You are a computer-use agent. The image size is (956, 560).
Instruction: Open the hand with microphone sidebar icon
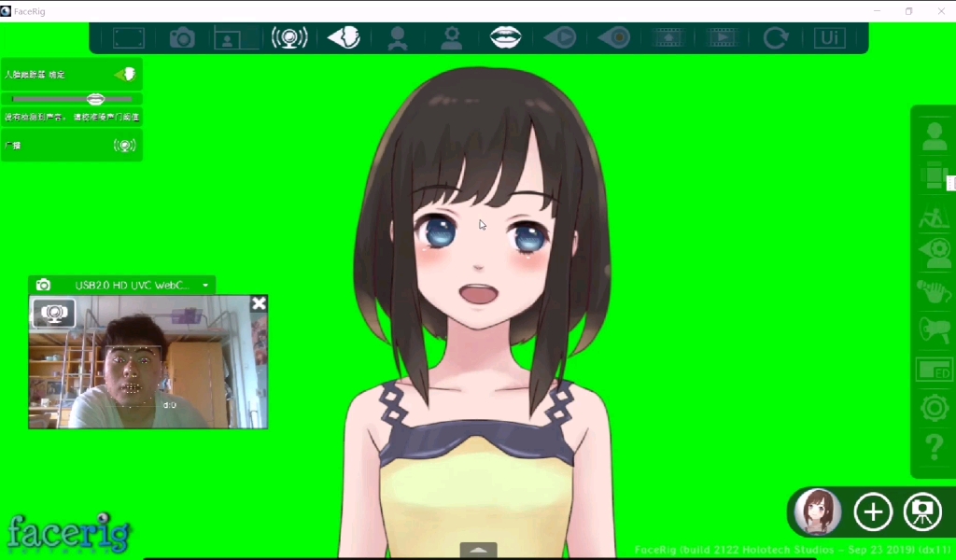[x=934, y=292]
